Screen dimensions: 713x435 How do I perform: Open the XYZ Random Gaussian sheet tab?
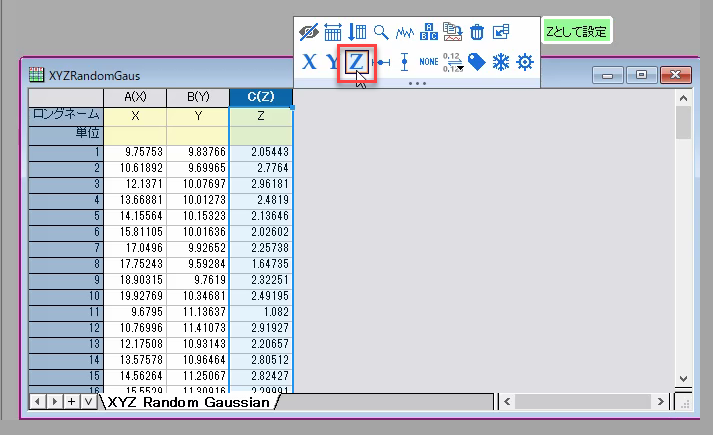pyautogui.click(x=188, y=402)
